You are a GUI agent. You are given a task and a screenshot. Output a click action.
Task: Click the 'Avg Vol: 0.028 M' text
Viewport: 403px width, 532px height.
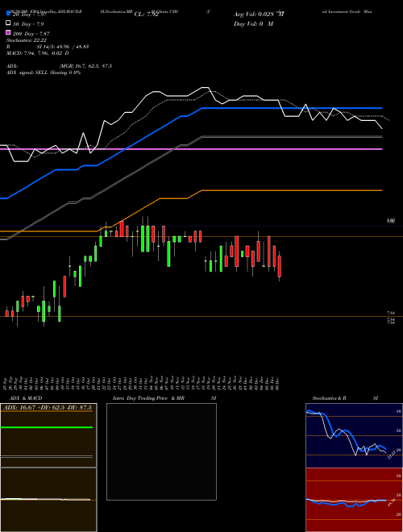pos(259,15)
